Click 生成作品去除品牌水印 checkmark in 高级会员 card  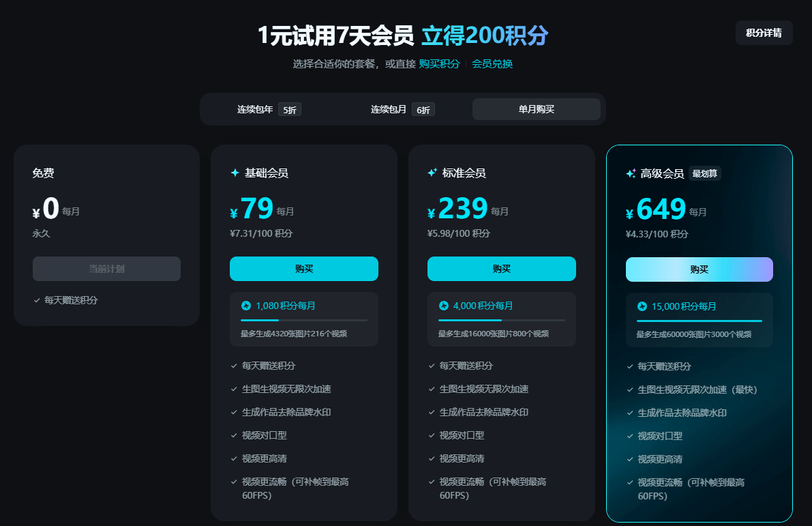click(630, 413)
